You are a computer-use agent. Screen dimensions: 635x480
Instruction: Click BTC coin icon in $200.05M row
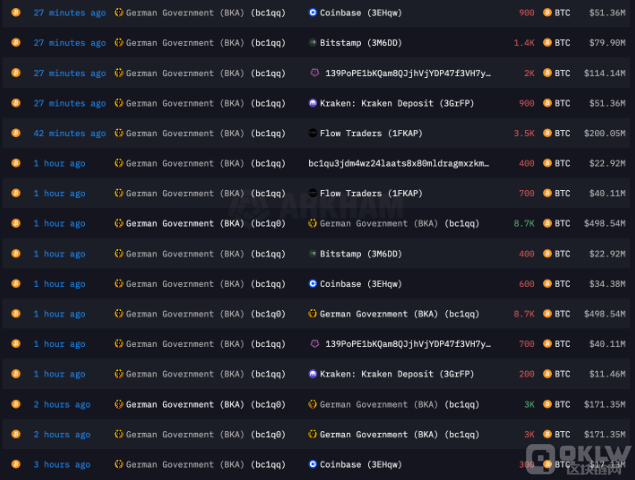coord(547,133)
